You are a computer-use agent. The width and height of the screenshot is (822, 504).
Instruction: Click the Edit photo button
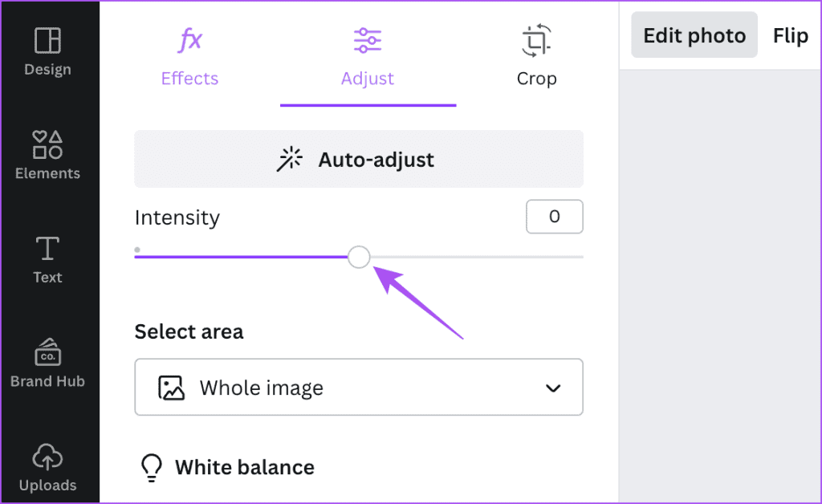tap(694, 35)
